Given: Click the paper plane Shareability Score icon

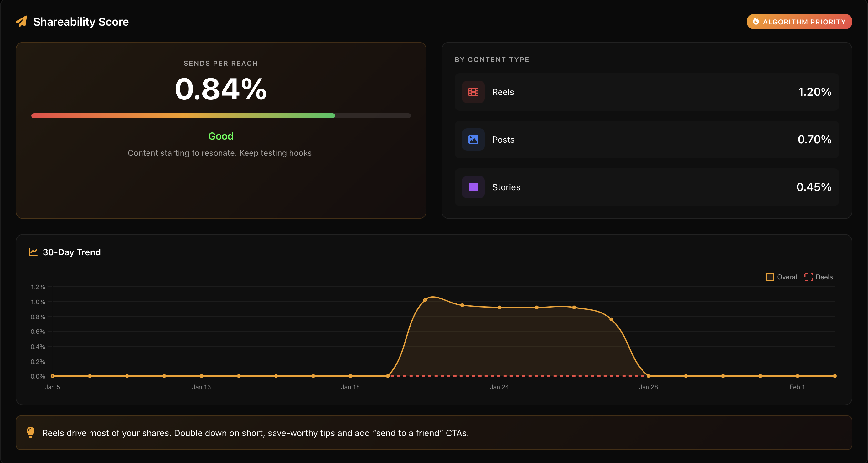Looking at the screenshot, I should click(22, 21).
